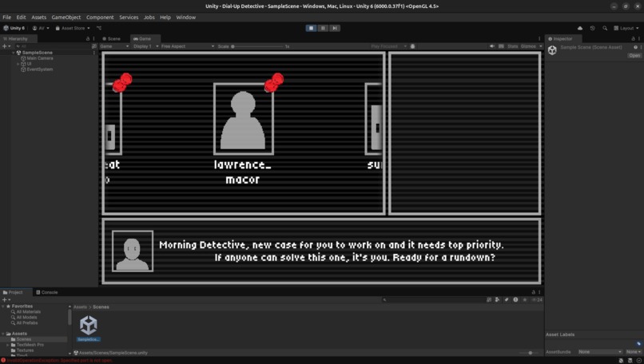Click the Project thumbnail size slider
Screen dimensions: 644x364
coord(530,353)
